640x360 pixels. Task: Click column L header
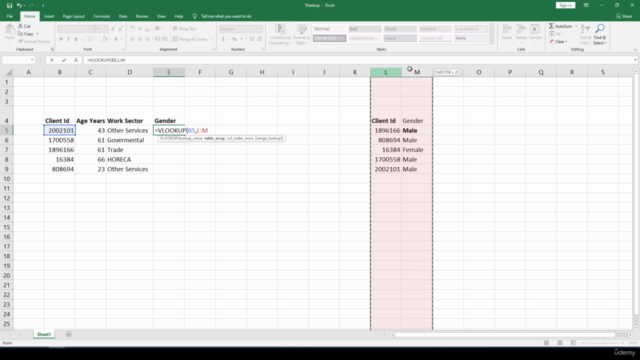386,72
